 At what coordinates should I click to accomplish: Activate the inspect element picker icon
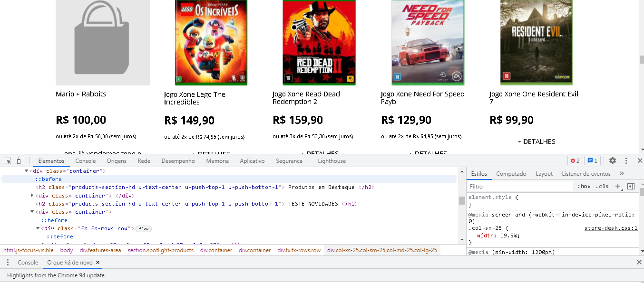8,161
